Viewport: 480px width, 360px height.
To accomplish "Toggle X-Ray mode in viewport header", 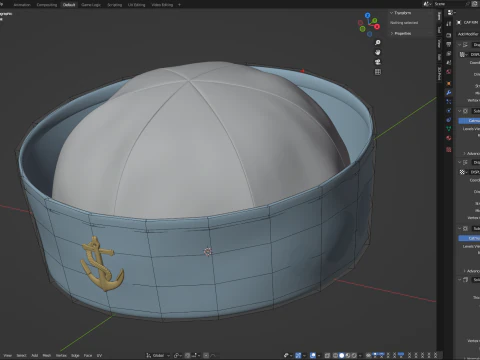I will [327, 355].
